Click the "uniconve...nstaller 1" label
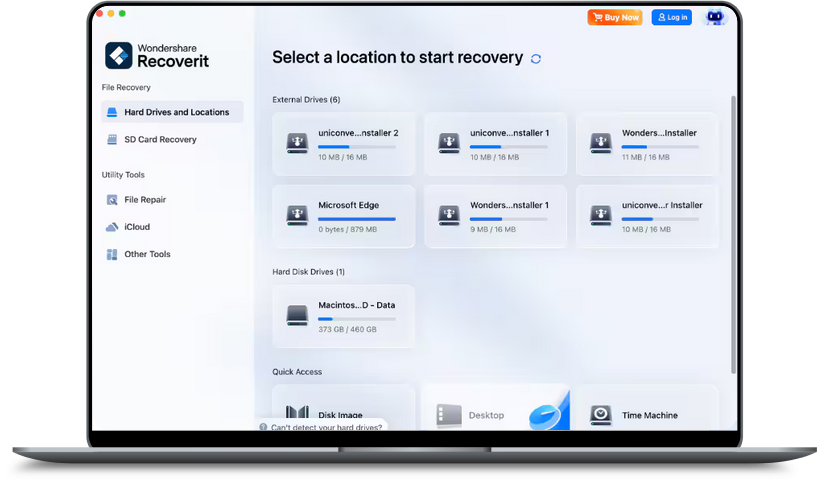Viewport: 817px width, 484px height. (x=509, y=133)
